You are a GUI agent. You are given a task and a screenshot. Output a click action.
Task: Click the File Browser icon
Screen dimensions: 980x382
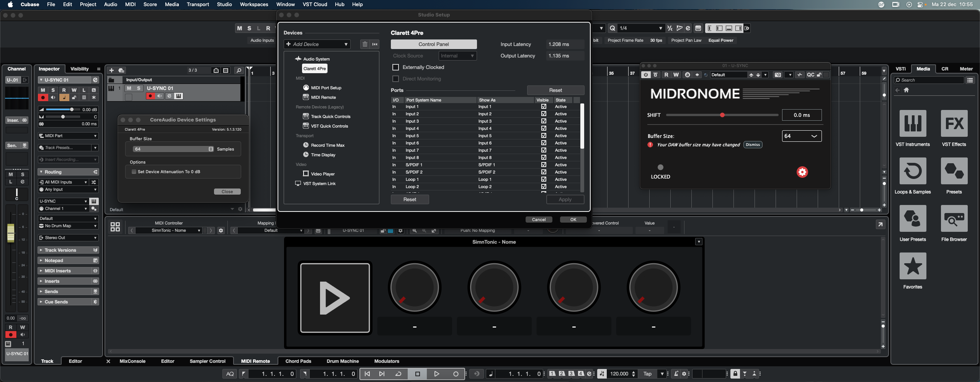tap(954, 219)
